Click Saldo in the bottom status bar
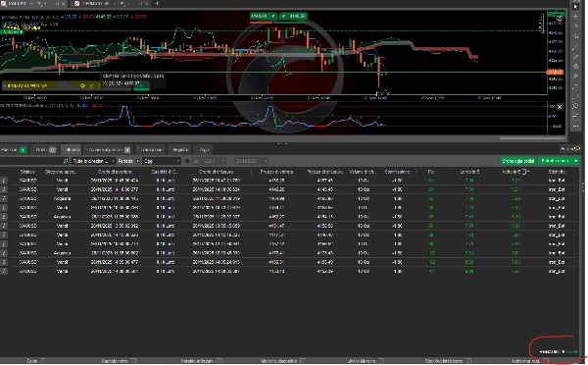 coord(32,361)
